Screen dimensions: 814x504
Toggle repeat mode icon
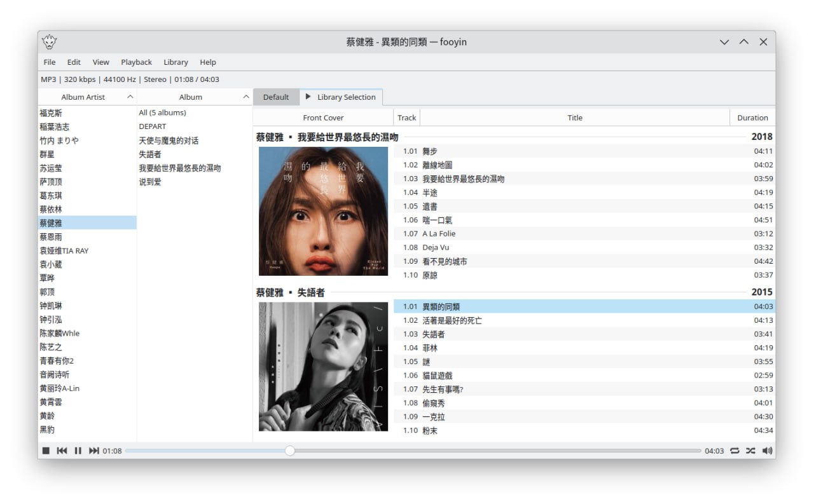(x=735, y=451)
